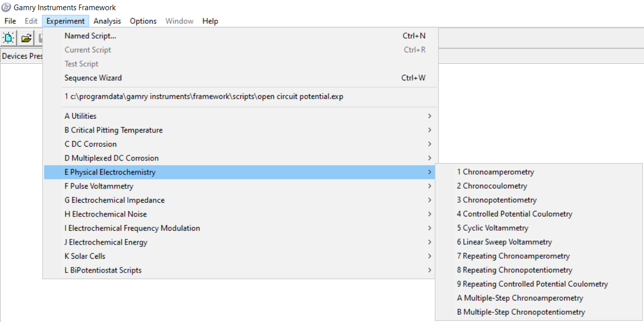Expand the H Electrochemical Noise submenu
This screenshot has width=644, height=322.
240,214
